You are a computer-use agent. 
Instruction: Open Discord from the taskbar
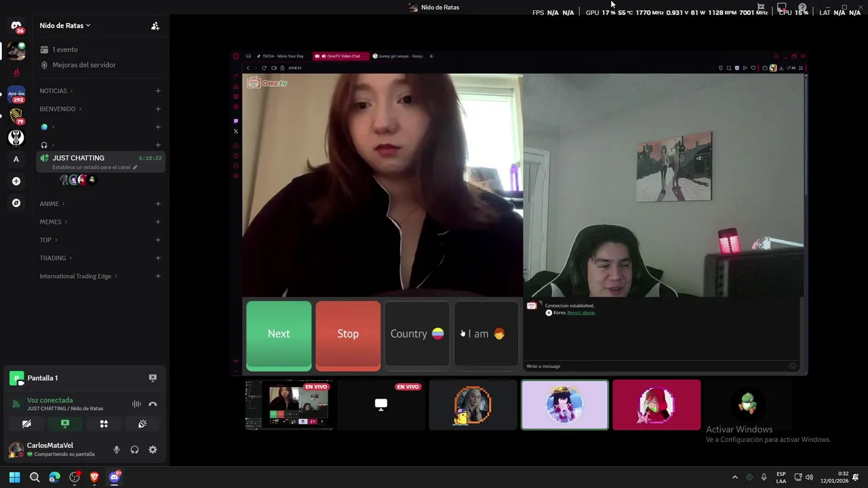115,477
